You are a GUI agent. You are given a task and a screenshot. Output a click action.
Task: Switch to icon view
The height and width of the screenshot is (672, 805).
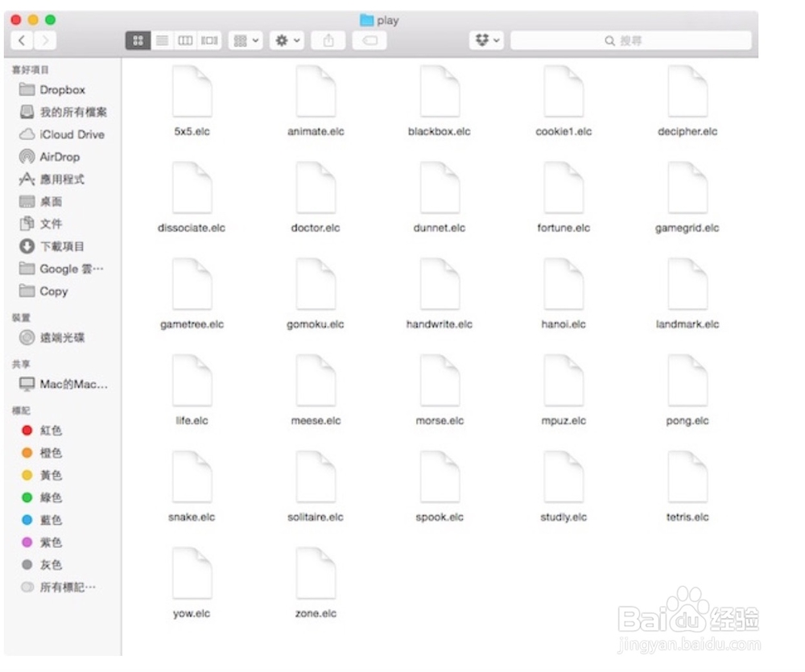(138, 40)
